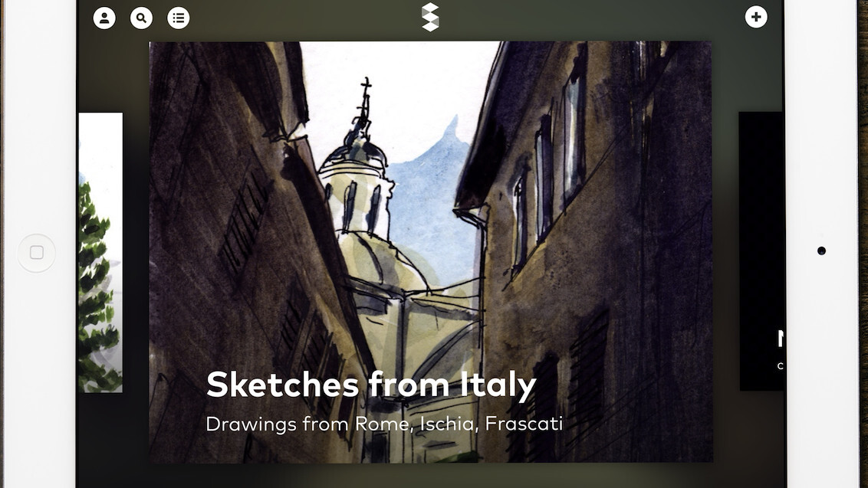Click the dark background below the main card
868x488 pixels.
tap(431, 476)
